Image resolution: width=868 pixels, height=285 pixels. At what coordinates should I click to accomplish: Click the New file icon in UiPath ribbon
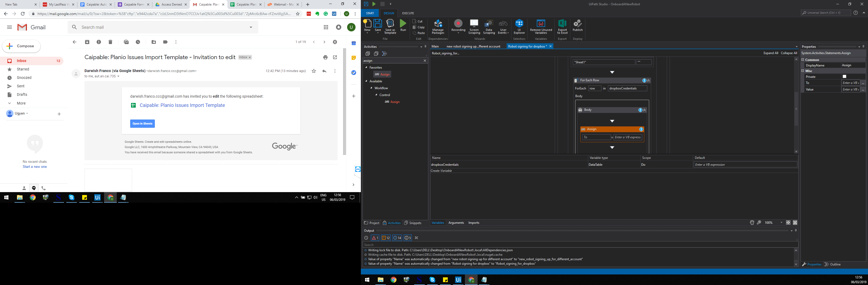[367, 26]
